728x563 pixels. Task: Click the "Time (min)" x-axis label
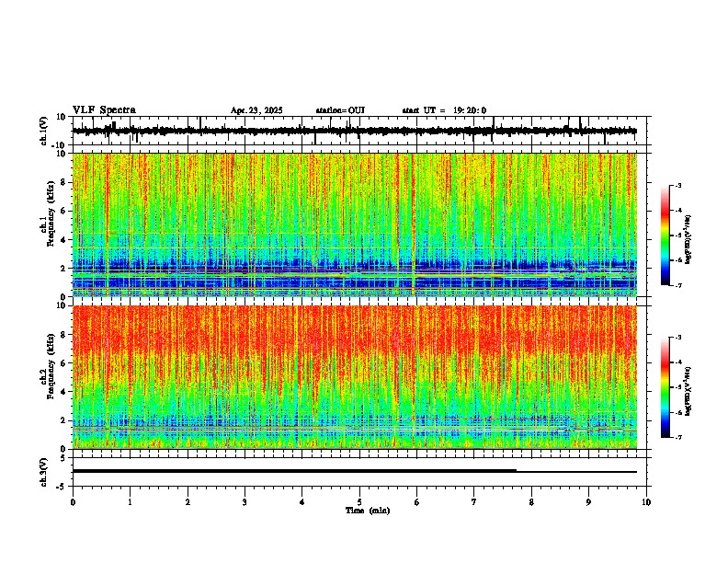click(x=368, y=511)
